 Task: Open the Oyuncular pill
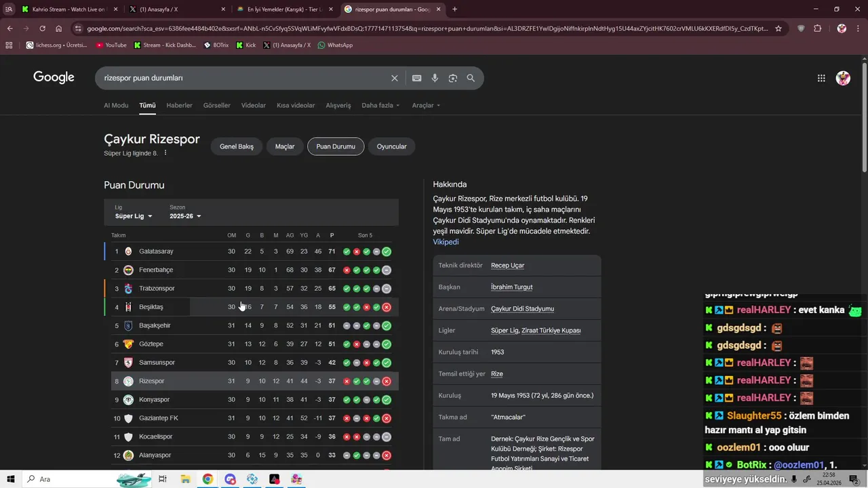(x=392, y=146)
